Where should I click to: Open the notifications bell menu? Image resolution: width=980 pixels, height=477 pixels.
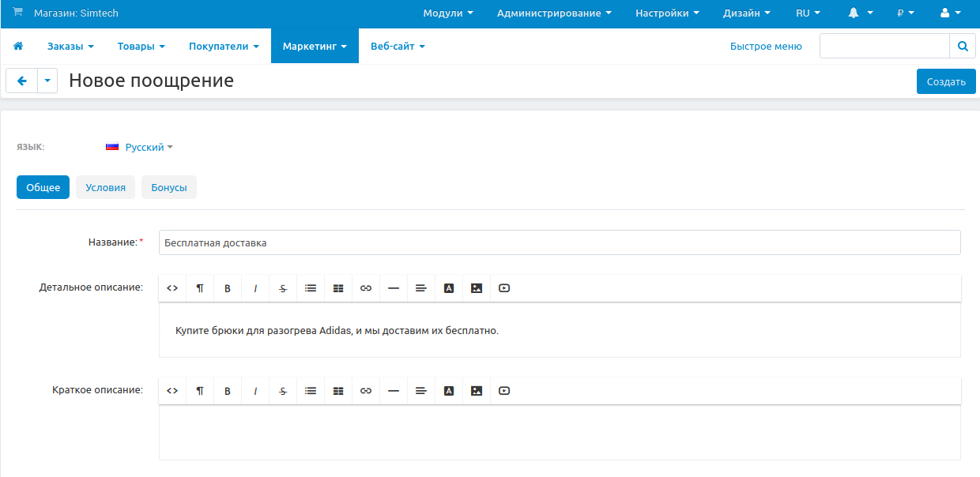point(860,13)
